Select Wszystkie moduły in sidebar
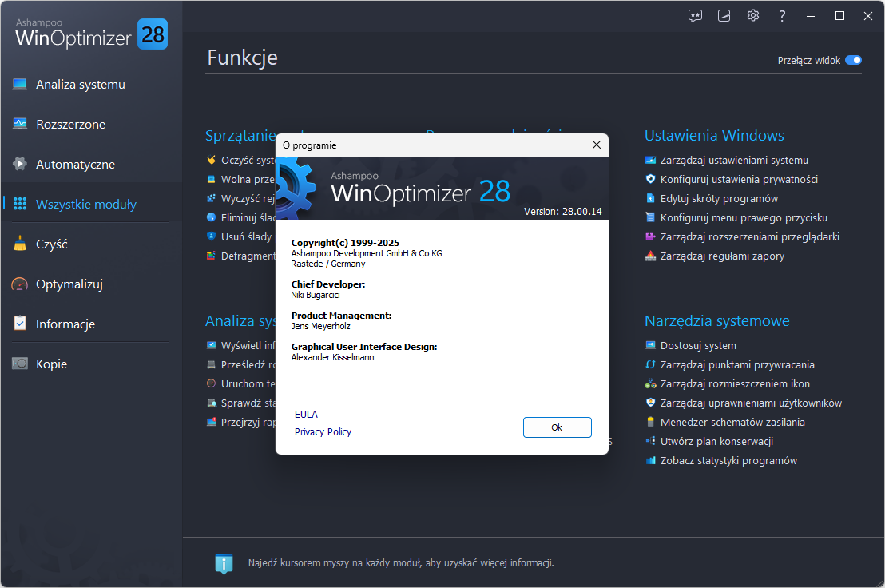Screen dimensions: 885x588 click(x=86, y=205)
